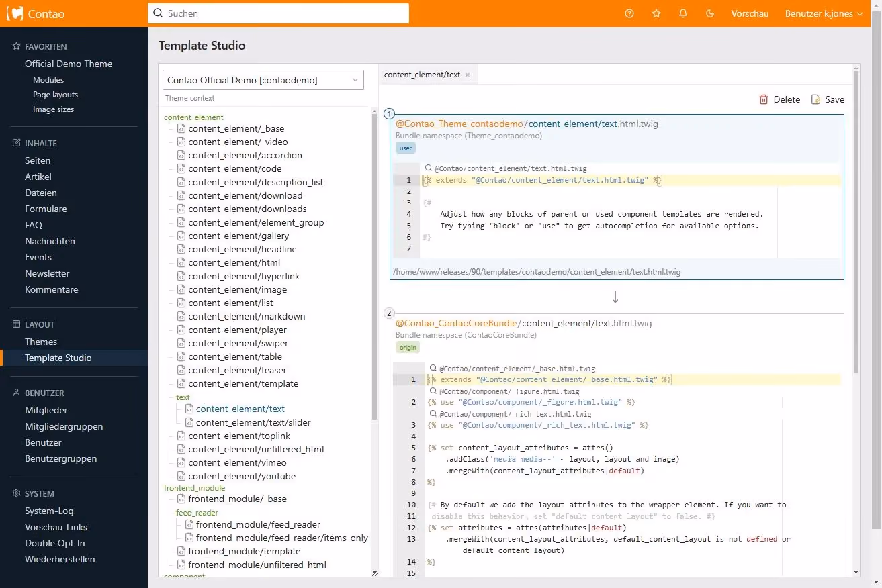Click frontend_module/_base file icon
Image resolution: width=882 pixels, height=588 pixels.
tap(181, 499)
